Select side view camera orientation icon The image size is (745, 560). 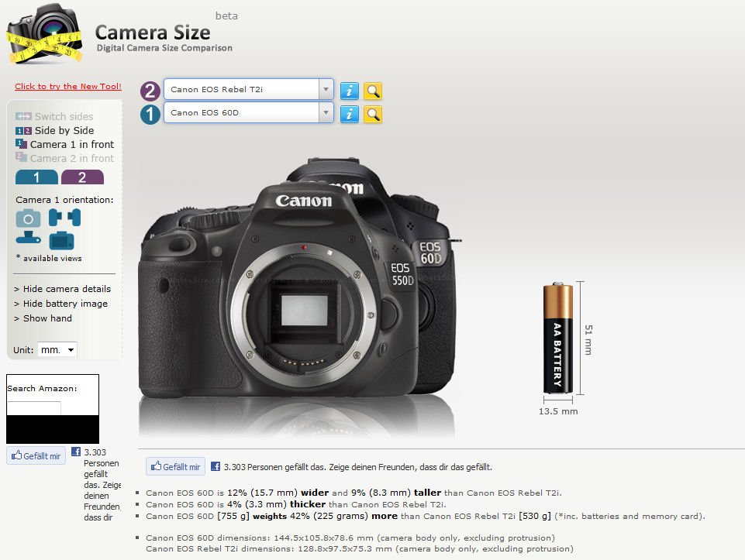[64, 218]
